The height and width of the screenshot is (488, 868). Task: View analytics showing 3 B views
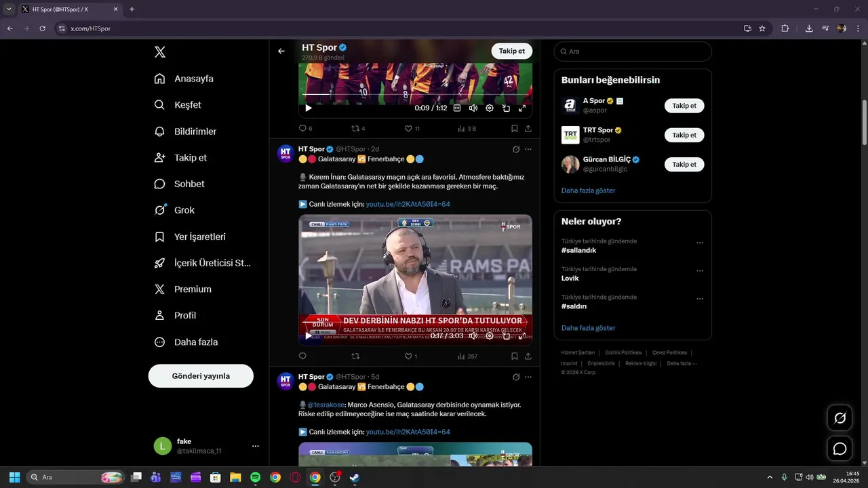pyautogui.click(x=467, y=128)
